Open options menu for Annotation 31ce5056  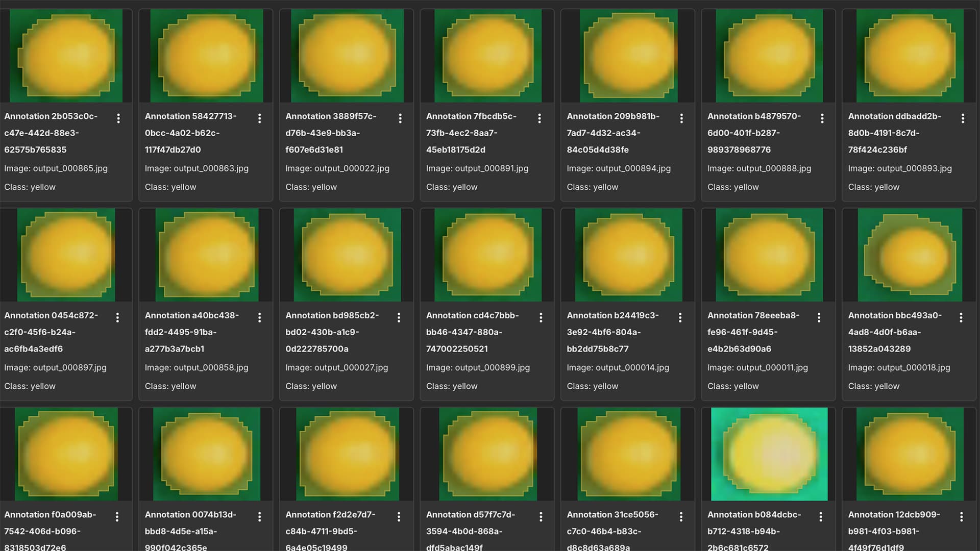pyautogui.click(x=681, y=517)
